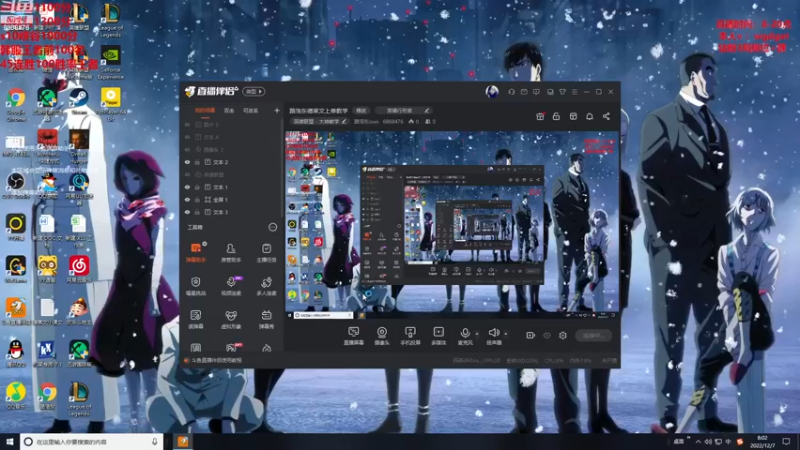Click the pill button beside 直播伴侣 logo
Screen dimensions: 800x450
254,92
